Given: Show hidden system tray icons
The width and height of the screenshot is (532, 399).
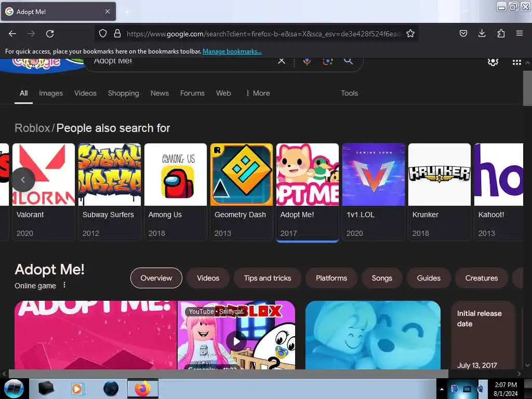Looking at the screenshot, I should click(442, 389).
